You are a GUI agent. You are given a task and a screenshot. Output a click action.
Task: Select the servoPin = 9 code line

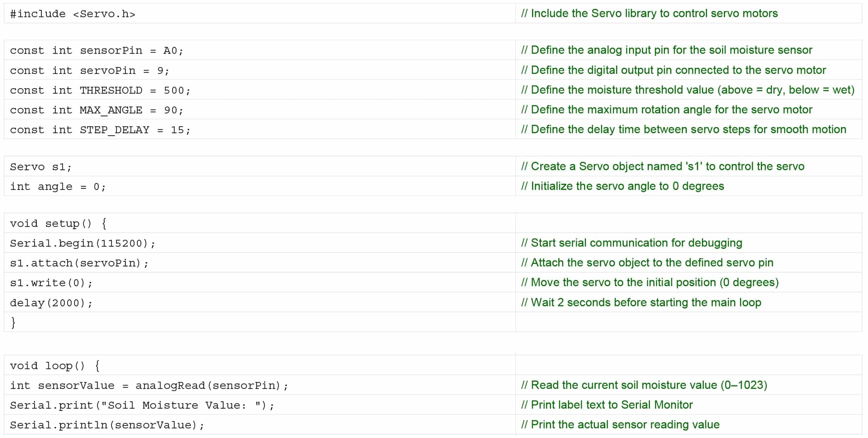(90, 71)
